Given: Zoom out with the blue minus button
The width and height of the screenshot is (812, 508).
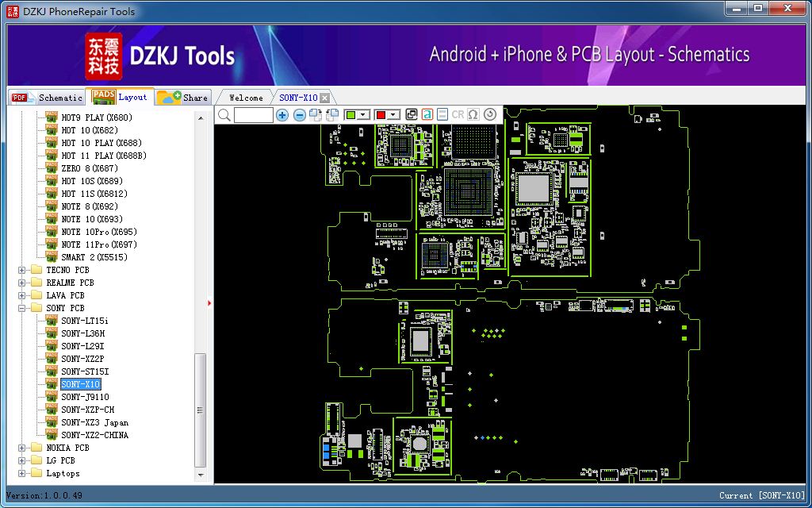Looking at the screenshot, I should (x=299, y=115).
